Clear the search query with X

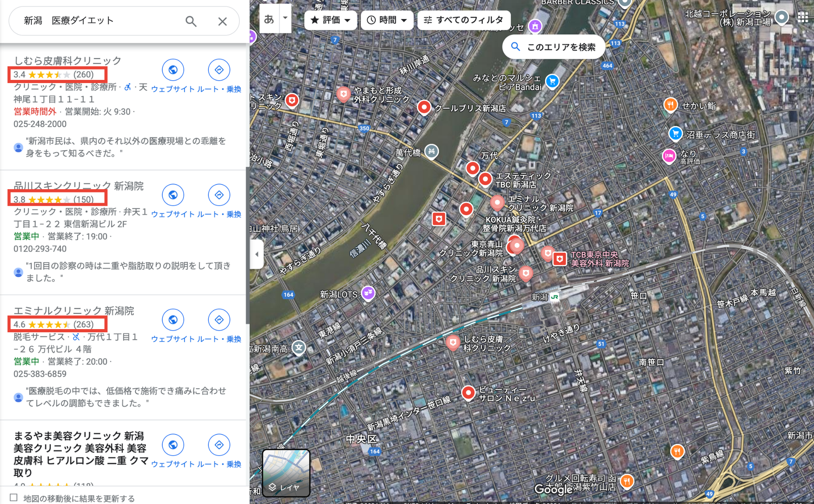(x=222, y=21)
